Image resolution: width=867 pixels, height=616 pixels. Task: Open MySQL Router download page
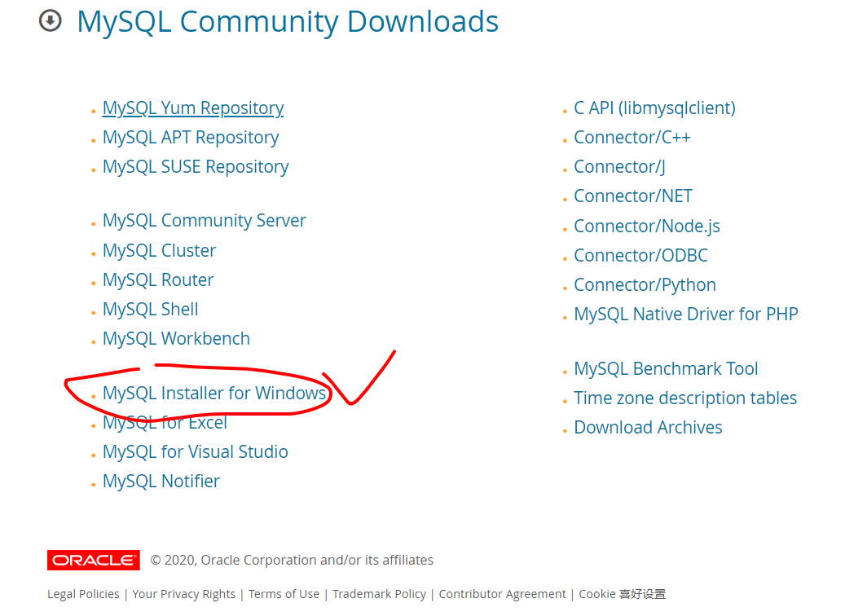158,279
